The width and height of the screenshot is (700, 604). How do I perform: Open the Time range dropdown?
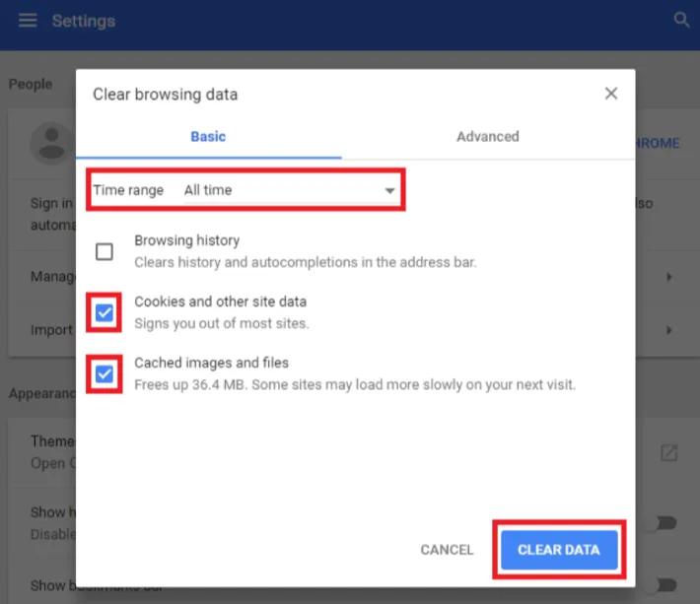point(290,190)
